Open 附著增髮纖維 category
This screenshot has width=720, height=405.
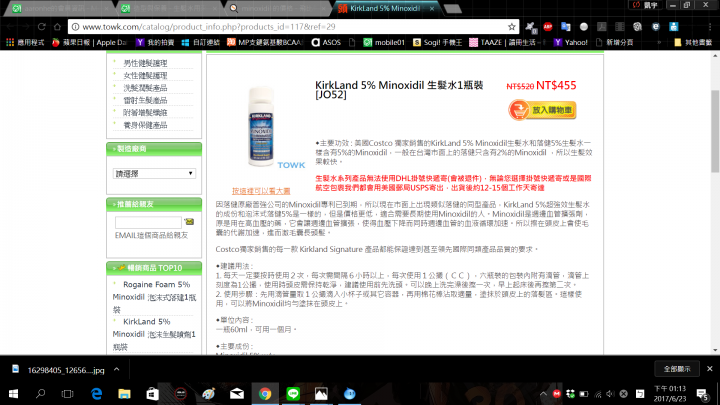145,112
